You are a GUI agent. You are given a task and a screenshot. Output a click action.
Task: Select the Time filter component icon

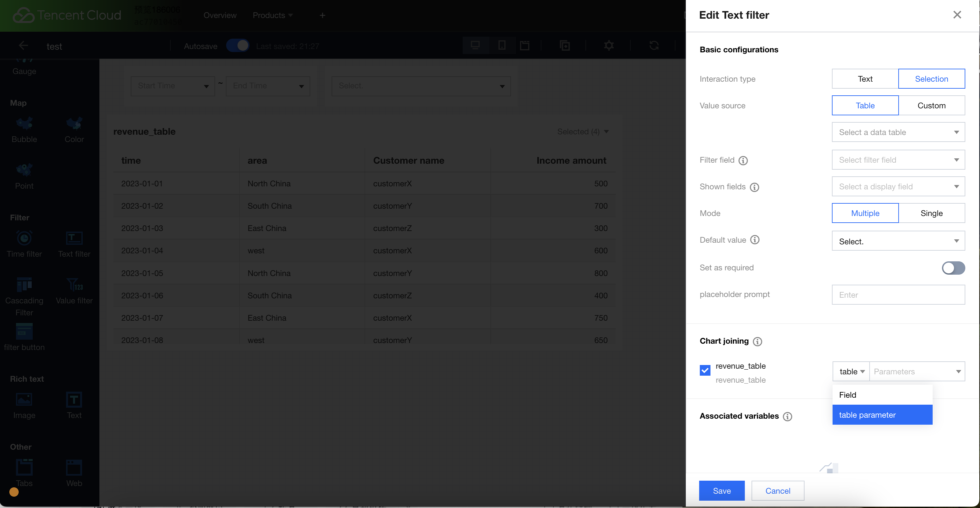tap(24, 239)
